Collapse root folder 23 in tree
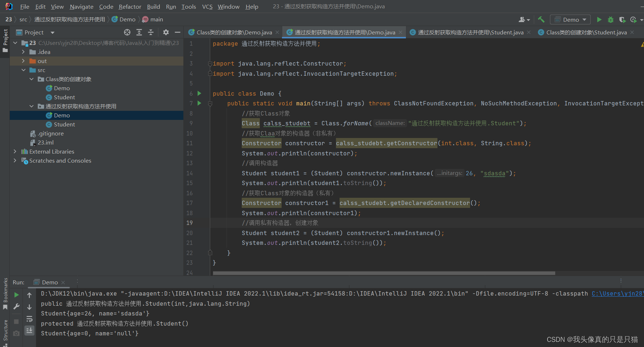Screen dimensions: 644x347 click(x=15, y=43)
